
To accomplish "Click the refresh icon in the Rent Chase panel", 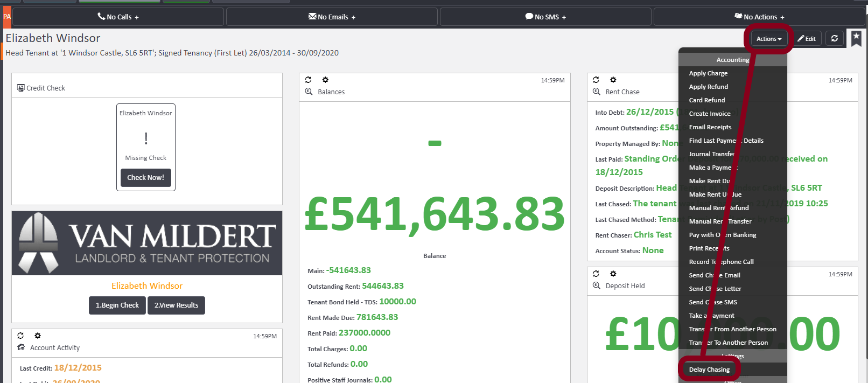I will click(x=596, y=80).
